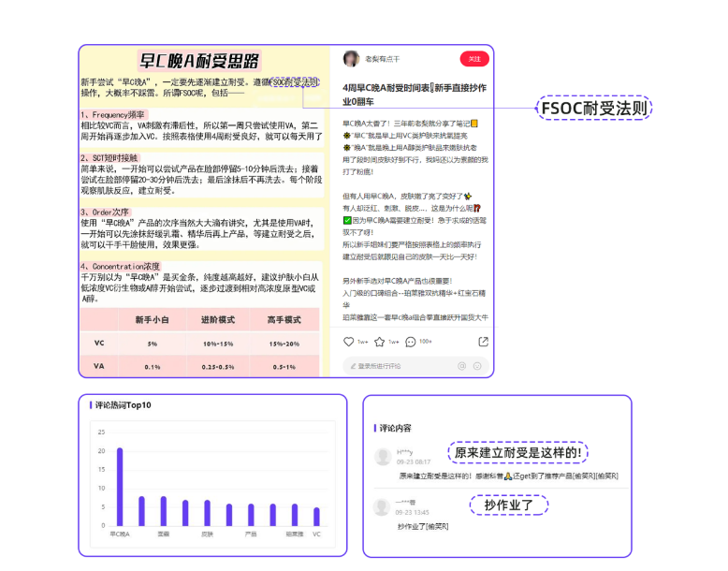Click author name 老梨有点干
The width and height of the screenshot is (728, 571).
[x=382, y=59]
